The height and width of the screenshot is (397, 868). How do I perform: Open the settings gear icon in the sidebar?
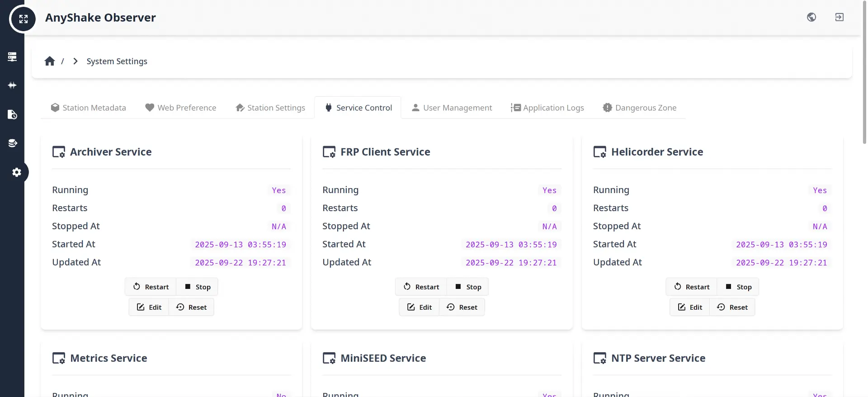[x=17, y=172]
